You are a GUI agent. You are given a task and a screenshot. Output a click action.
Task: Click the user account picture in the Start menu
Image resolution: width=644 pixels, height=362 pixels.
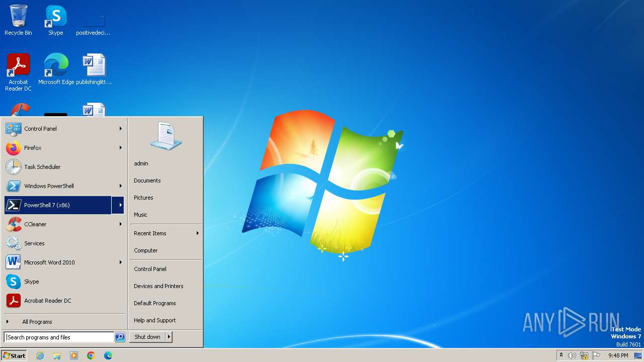(x=166, y=136)
